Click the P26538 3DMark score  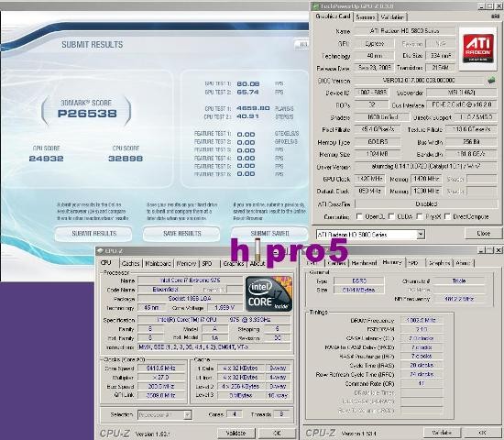tap(87, 114)
